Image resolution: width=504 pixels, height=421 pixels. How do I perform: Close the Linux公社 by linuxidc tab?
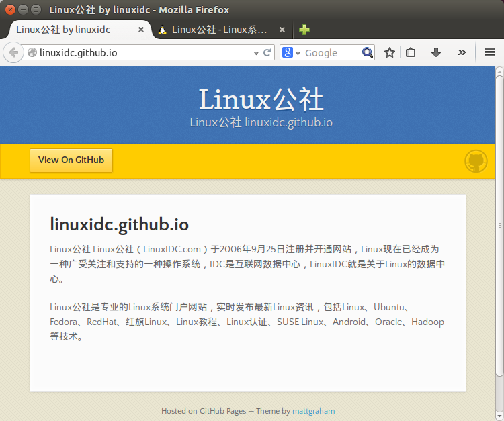(x=141, y=30)
